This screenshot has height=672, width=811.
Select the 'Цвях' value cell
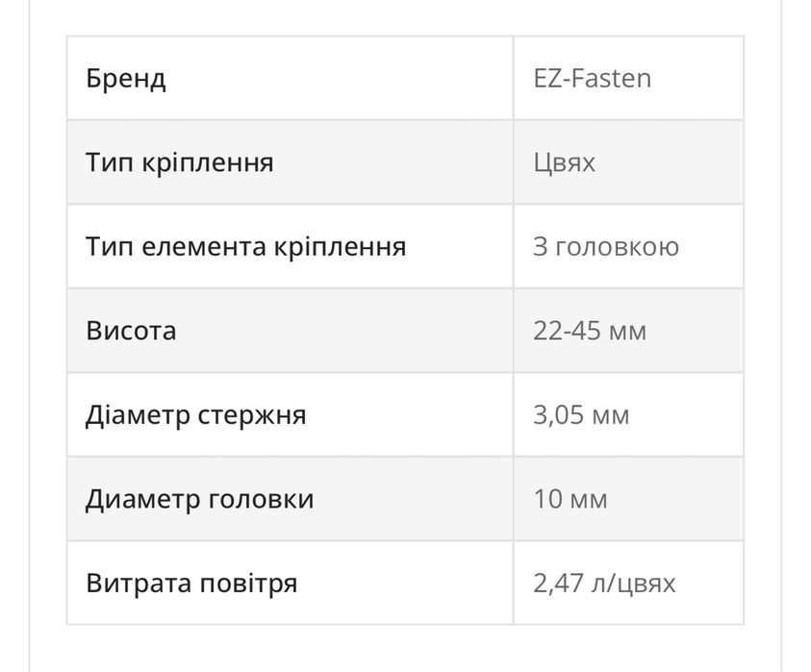(565, 162)
